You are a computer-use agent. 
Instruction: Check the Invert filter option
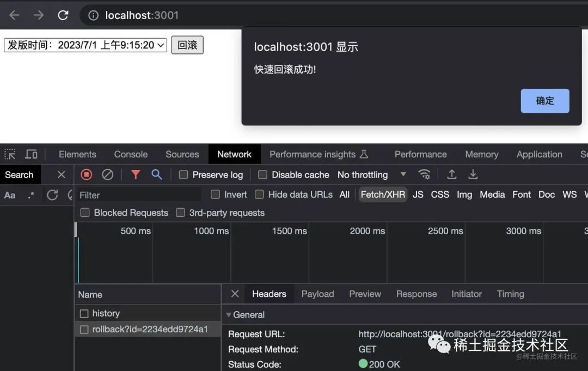[x=215, y=194]
